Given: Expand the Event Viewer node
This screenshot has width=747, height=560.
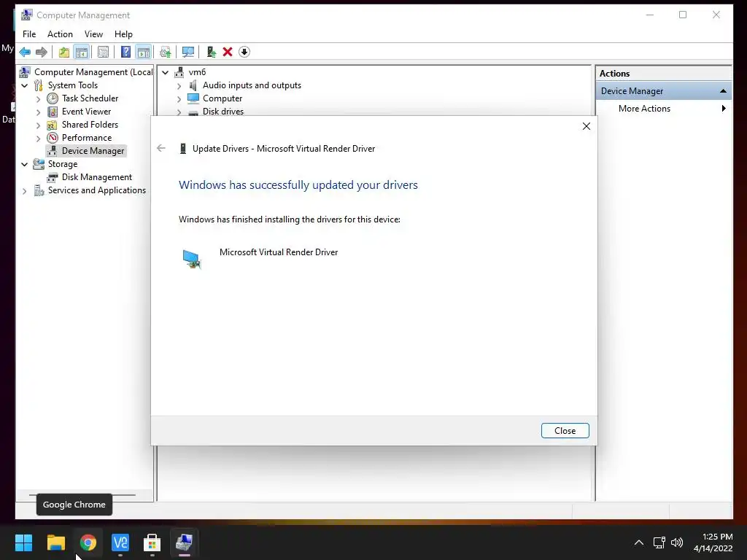Looking at the screenshot, I should (38, 112).
